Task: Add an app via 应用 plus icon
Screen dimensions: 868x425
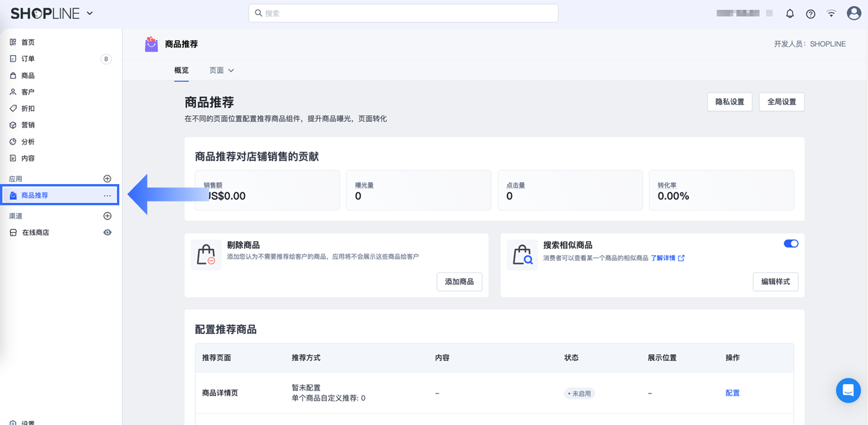Action: 107,178
